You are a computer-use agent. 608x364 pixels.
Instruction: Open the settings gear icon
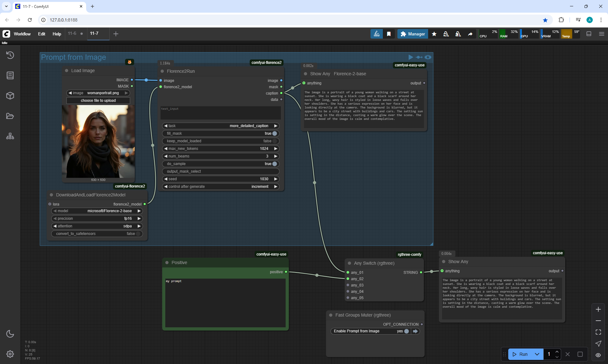[x=10, y=354]
